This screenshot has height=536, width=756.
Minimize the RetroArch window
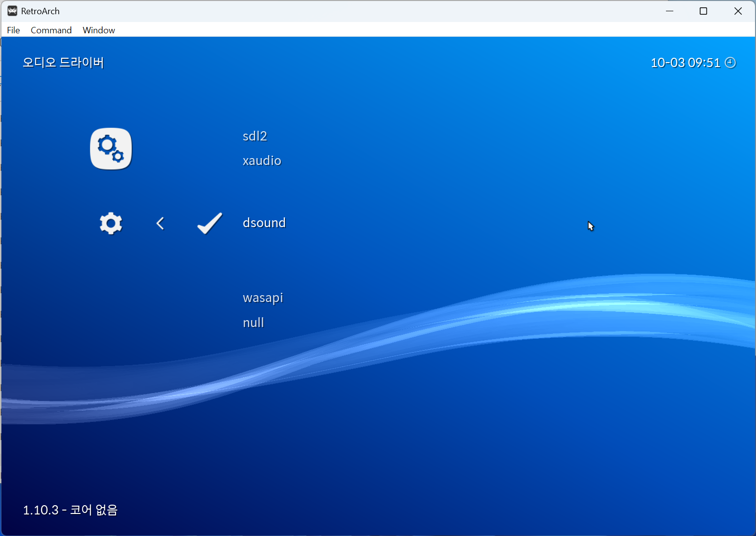click(670, 11)
